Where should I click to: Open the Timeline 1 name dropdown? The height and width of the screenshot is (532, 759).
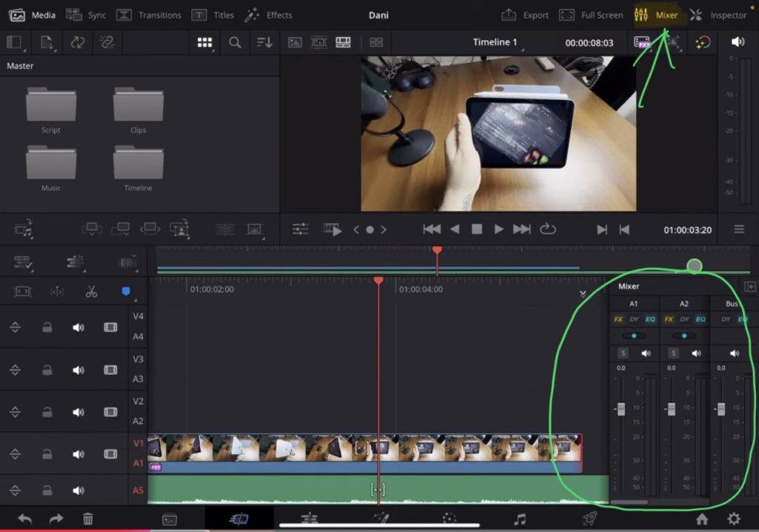point(496,42)
